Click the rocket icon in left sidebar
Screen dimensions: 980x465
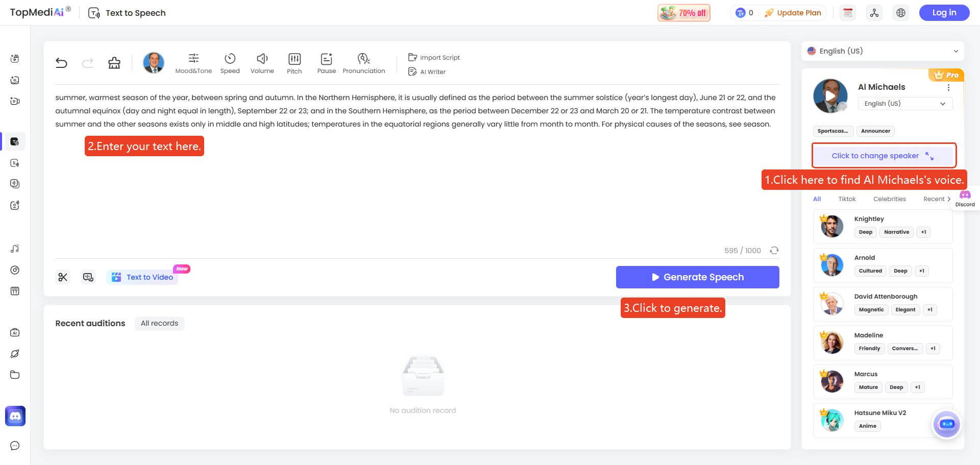tap(15, 354)
